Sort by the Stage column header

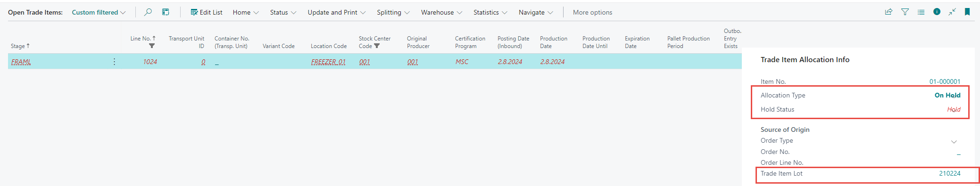tap(20, 46)
